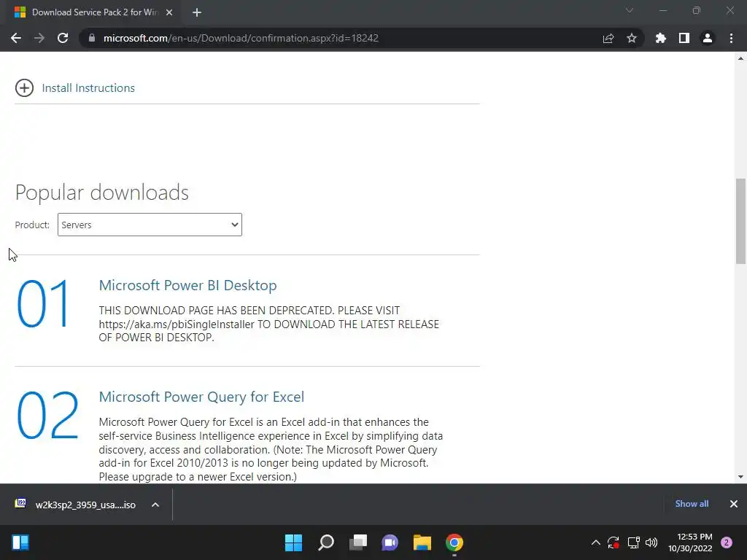Open Task View on taskbar
747x560 pixels.
358,542
